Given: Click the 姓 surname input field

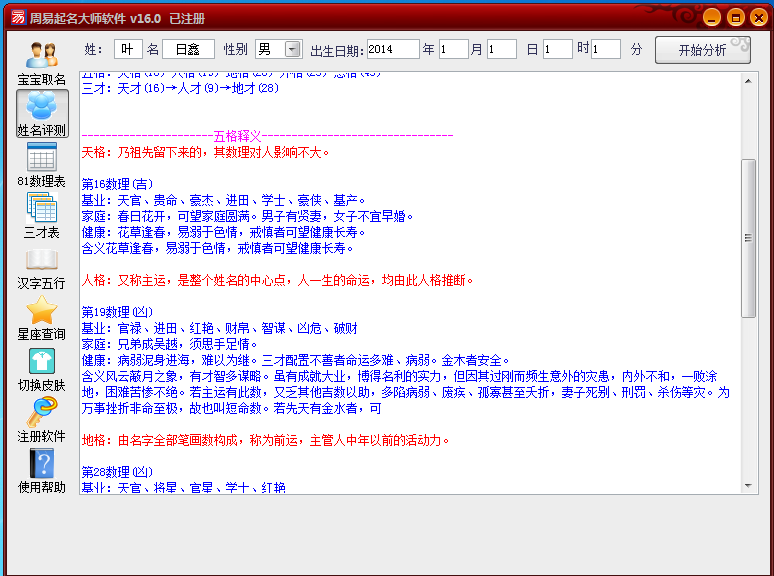Looking at the screenshot, I should (127, 49).
